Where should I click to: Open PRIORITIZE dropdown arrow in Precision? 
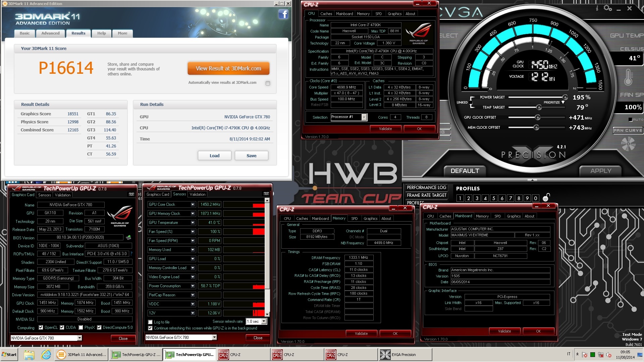[563, 103]
